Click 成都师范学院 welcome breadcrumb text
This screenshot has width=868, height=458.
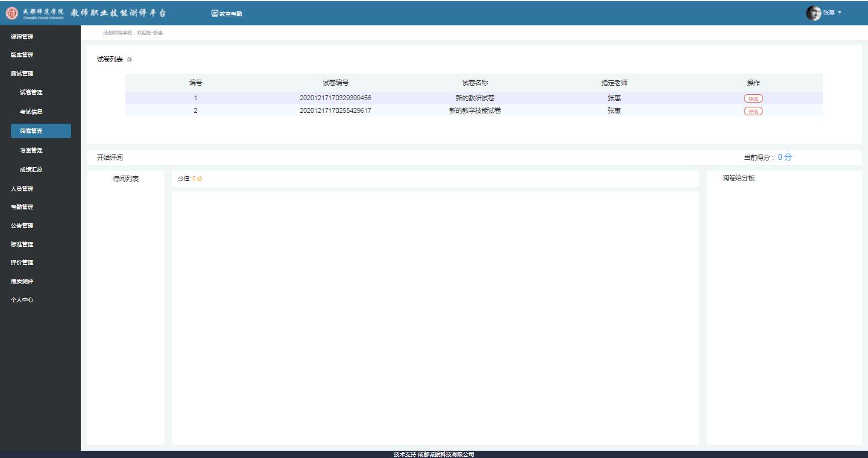click(133, 33)
